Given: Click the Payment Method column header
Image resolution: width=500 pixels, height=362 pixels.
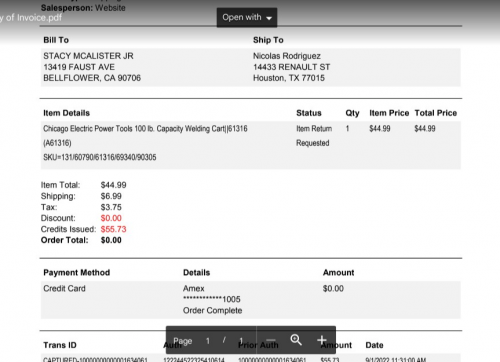Looking at the screenshot, I should tap(77, 273).
